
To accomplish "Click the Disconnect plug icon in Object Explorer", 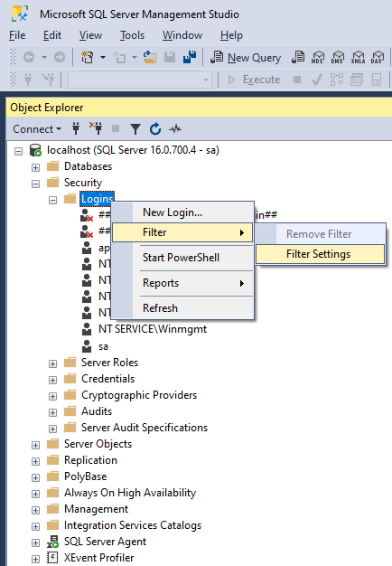I will [x=96, y=128].
